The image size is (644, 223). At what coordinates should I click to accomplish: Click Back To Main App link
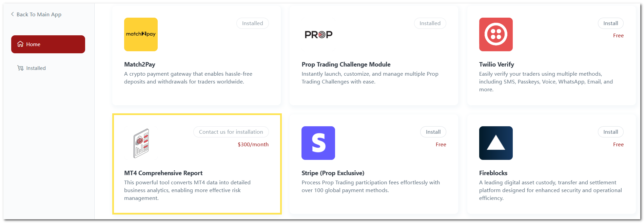[39, 14]
